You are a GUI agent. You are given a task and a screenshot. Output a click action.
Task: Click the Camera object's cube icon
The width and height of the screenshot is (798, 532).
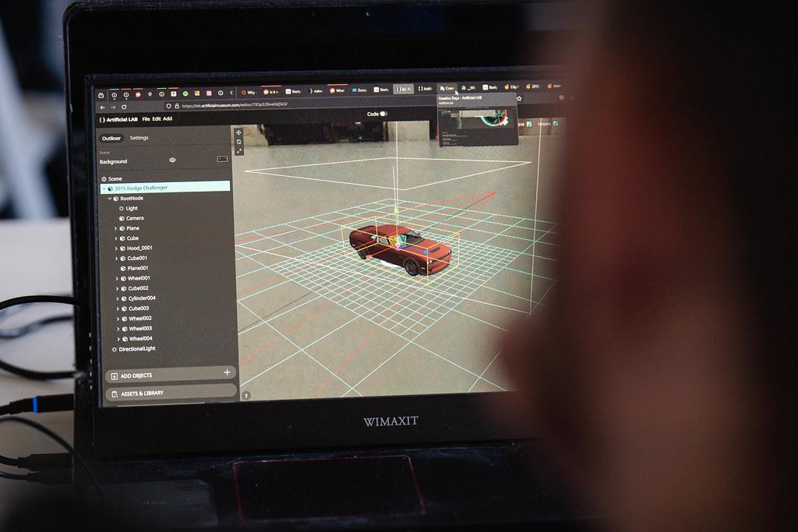(122, 218)
